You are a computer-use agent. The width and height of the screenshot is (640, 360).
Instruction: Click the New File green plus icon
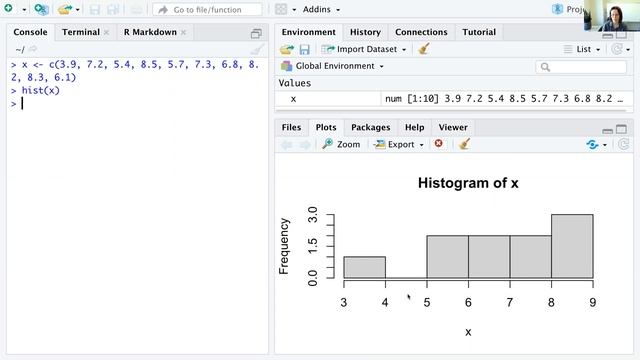pos(8,8)
